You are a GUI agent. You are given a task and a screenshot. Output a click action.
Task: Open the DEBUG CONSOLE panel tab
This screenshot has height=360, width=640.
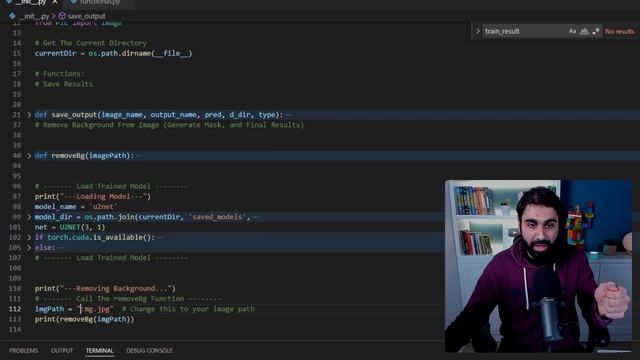[x=149, y=351]
